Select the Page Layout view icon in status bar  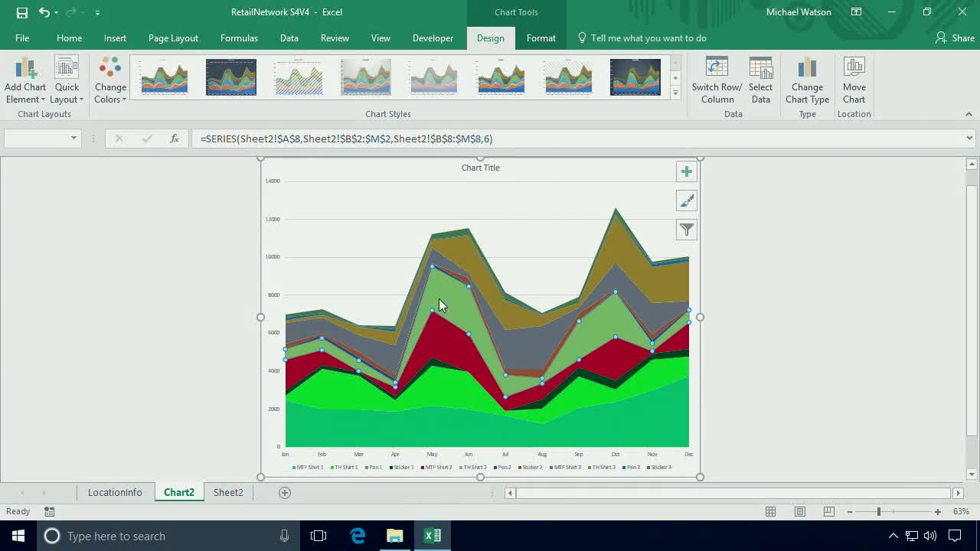799,511
